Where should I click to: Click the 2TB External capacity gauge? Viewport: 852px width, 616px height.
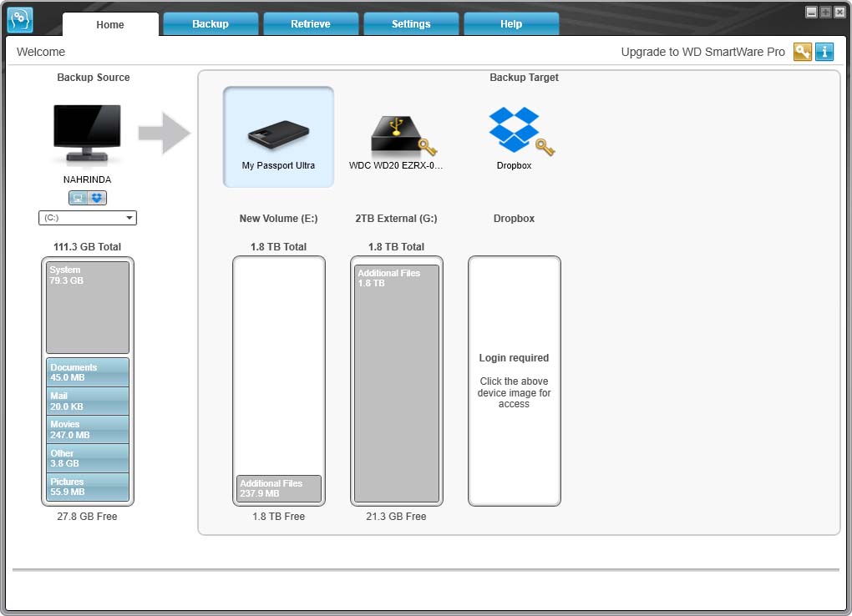pos(397,381)
